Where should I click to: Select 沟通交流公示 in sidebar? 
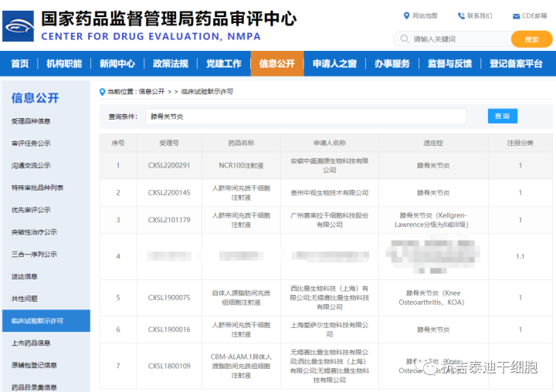[31, 165]
